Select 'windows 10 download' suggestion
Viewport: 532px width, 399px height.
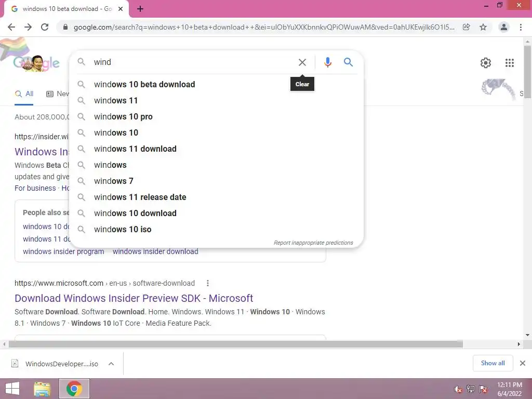[x=216, y=214]
